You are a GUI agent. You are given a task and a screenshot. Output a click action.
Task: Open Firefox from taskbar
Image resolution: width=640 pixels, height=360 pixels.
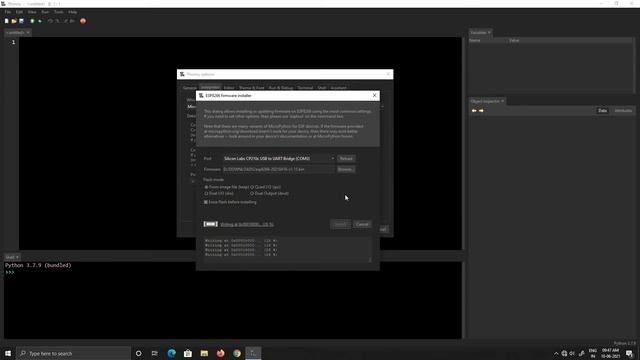pyautogui.click(x=220, y=353)
